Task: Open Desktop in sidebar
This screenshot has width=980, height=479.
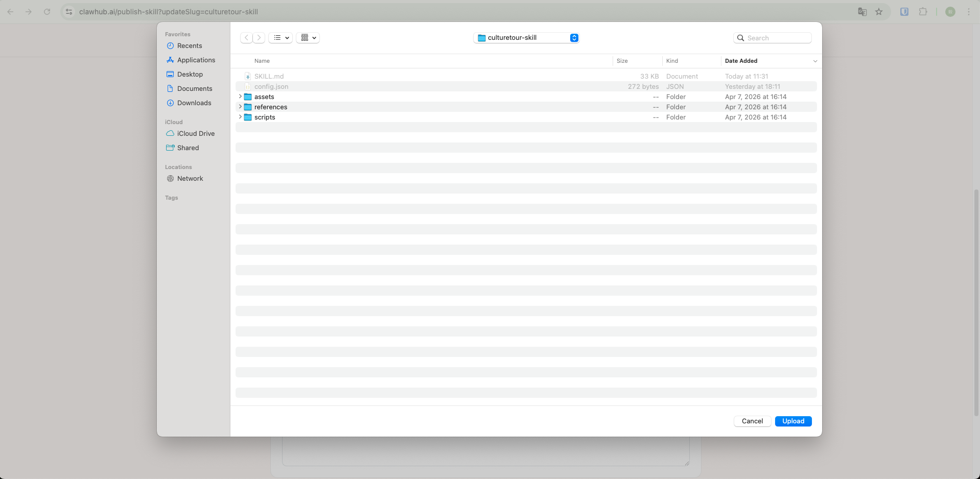Action: (190, 75)
